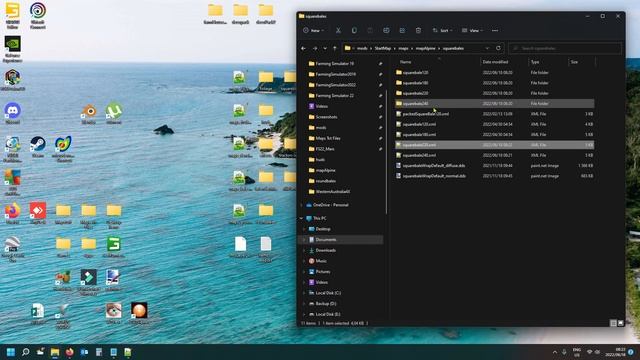Click the Share icon in Explorer toolbar
The width and height of the screenshot is (640, 360).
point(402,31)
